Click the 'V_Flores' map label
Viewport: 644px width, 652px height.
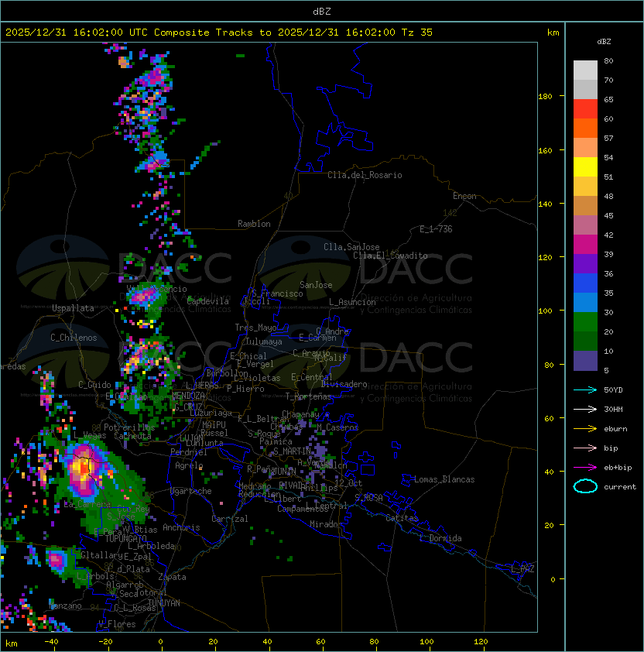point(117,624)
